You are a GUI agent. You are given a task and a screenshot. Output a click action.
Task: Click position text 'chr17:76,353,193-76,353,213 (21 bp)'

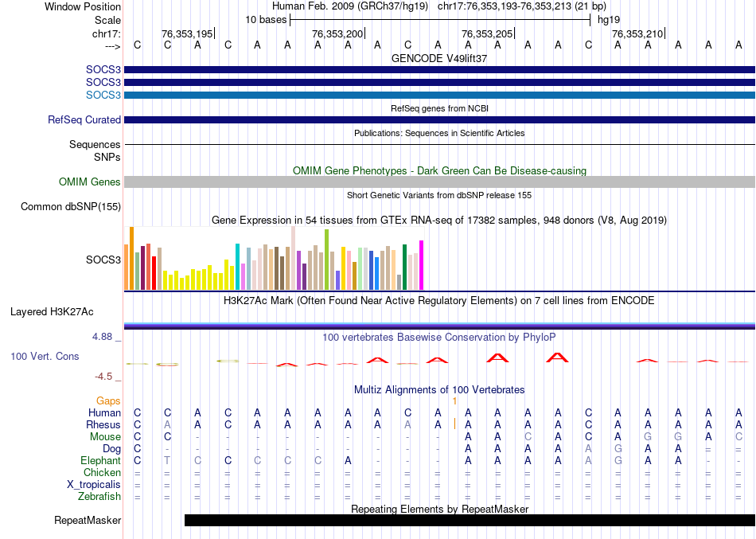point(522,6)
